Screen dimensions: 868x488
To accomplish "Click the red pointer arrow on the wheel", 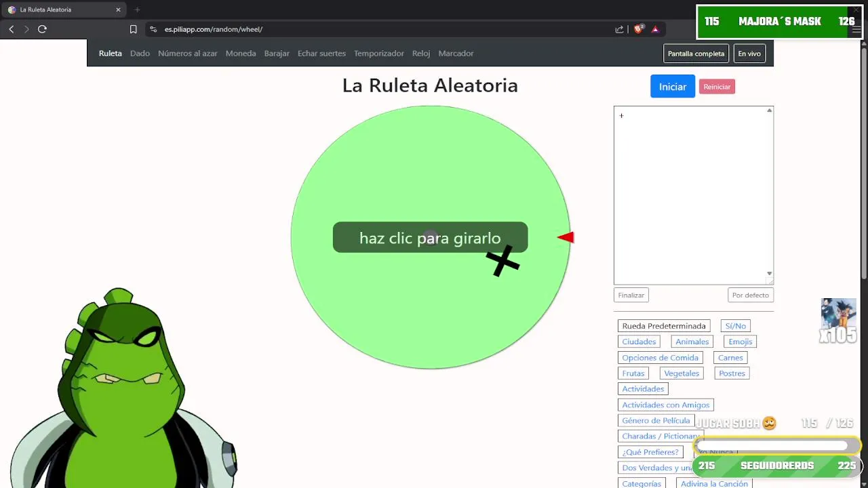I will point(566,237).
